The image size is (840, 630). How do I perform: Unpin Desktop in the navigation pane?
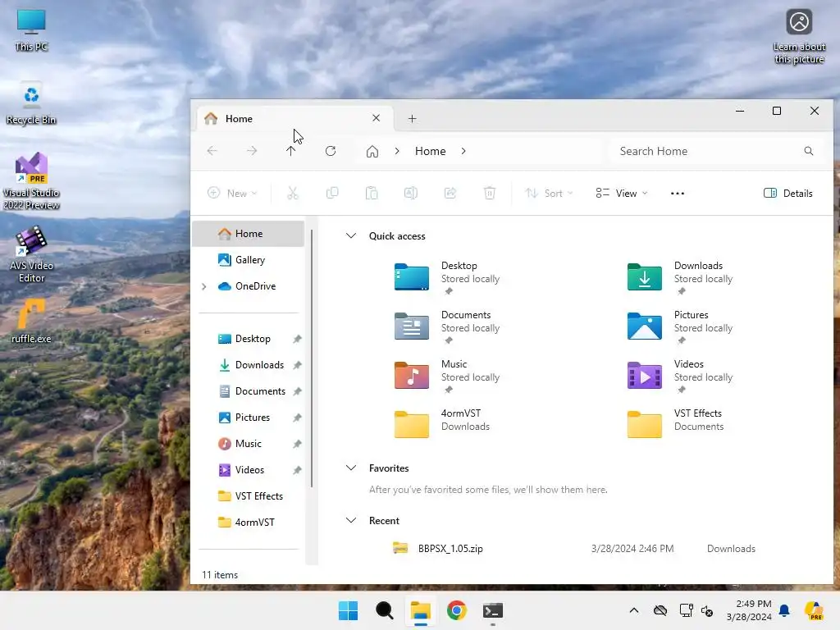click(297, 339)
